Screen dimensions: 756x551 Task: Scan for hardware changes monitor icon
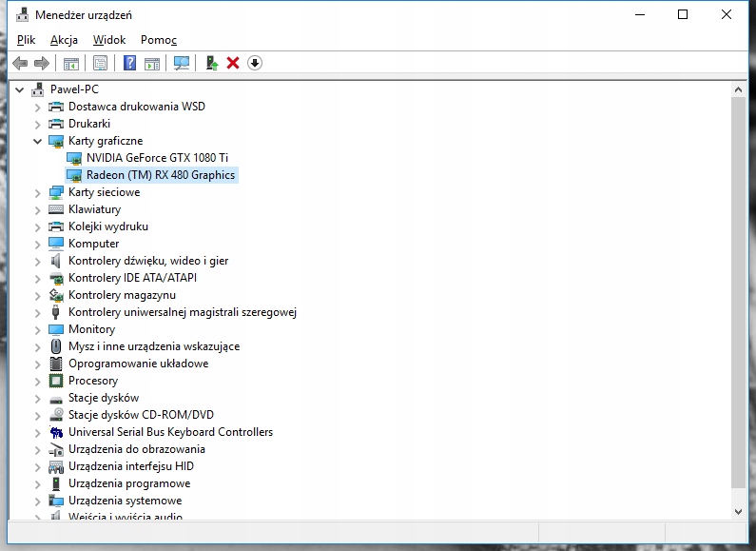182,63
